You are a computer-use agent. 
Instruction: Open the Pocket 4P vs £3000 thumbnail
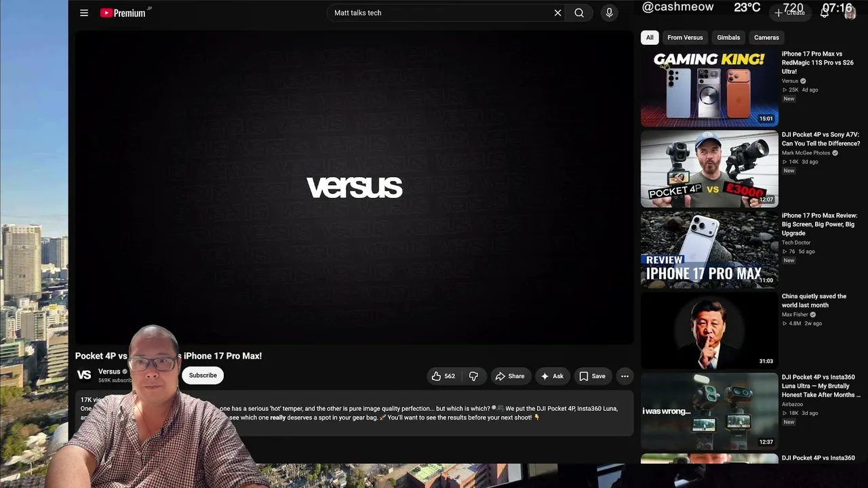pyautogui.click(x=709, y=169)
